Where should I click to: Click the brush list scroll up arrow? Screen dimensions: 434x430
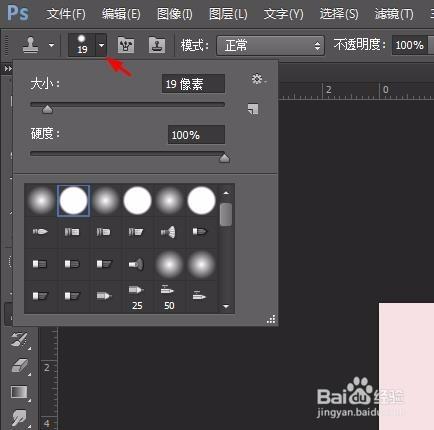[x=226, y=193]
